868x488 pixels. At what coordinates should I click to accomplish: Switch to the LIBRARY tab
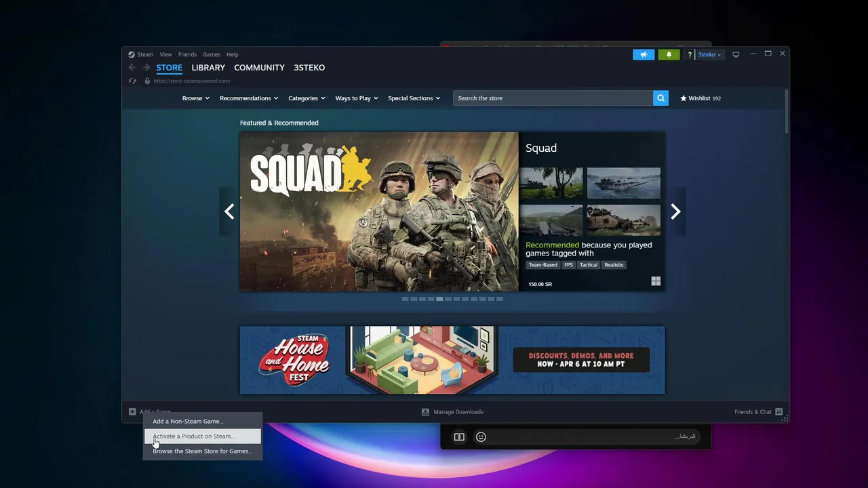208,68
